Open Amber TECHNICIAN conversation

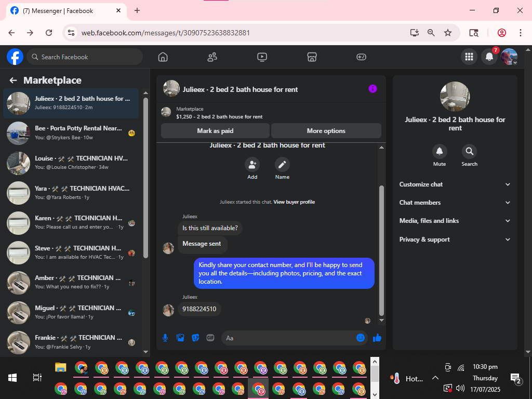[x=71, y=283]
